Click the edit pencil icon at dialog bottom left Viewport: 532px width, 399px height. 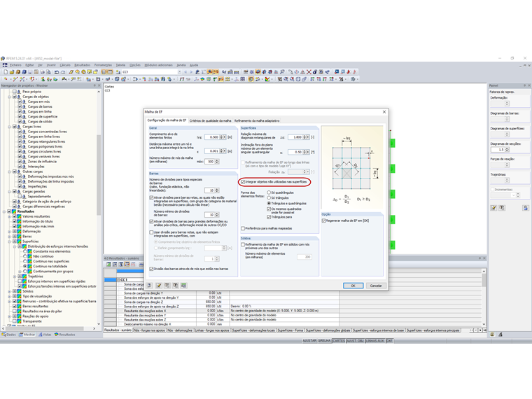(x=159, y=286)
